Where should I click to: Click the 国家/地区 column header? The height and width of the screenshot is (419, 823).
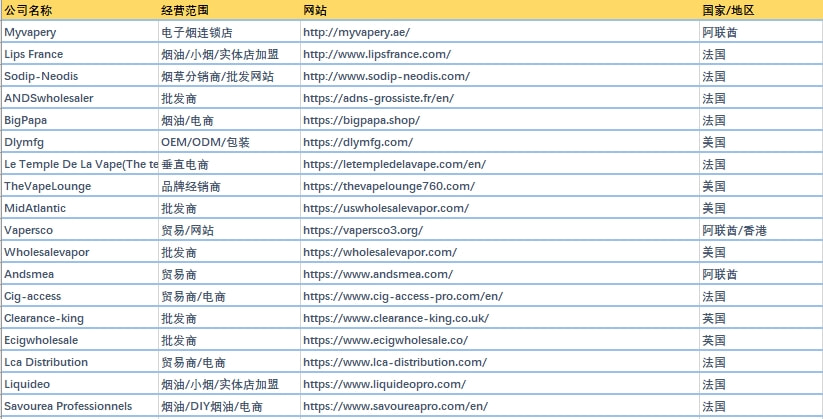coord(728,10)
